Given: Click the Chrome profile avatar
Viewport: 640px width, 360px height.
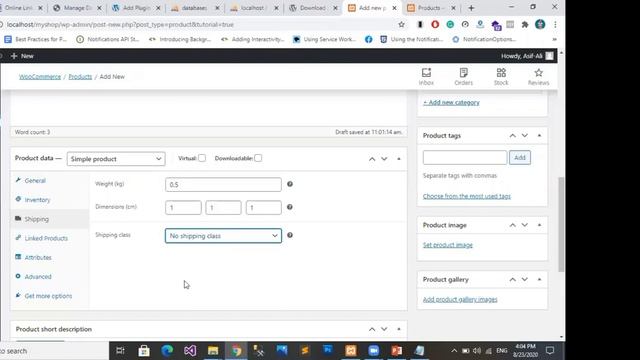Looking at the screenshot, I should [540, 24].
